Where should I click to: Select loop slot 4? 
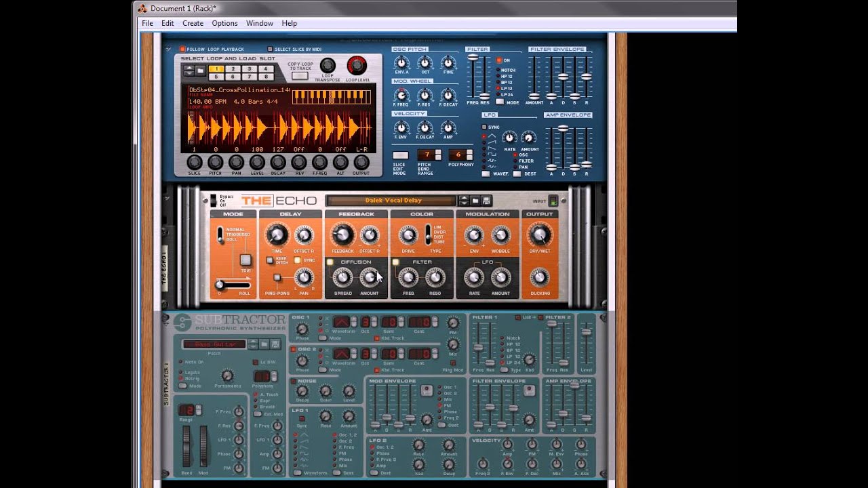point(266,69)
